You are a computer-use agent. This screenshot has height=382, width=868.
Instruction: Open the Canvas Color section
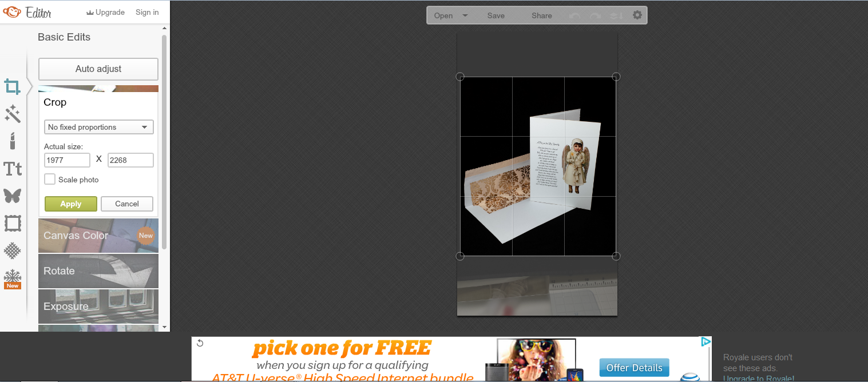[98, 235]
